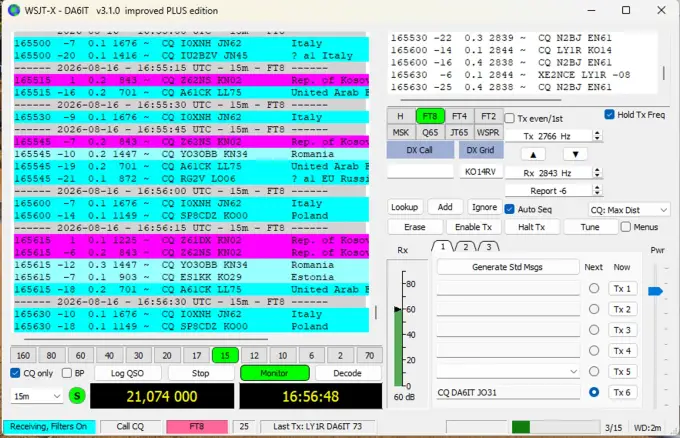Switch to JT65 mode
The height and width of the screenshot is (438, 680).
[x=459, y=132]
